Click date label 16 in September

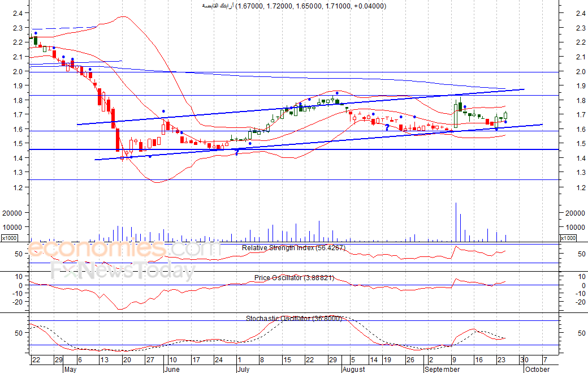tap(479, 360)
